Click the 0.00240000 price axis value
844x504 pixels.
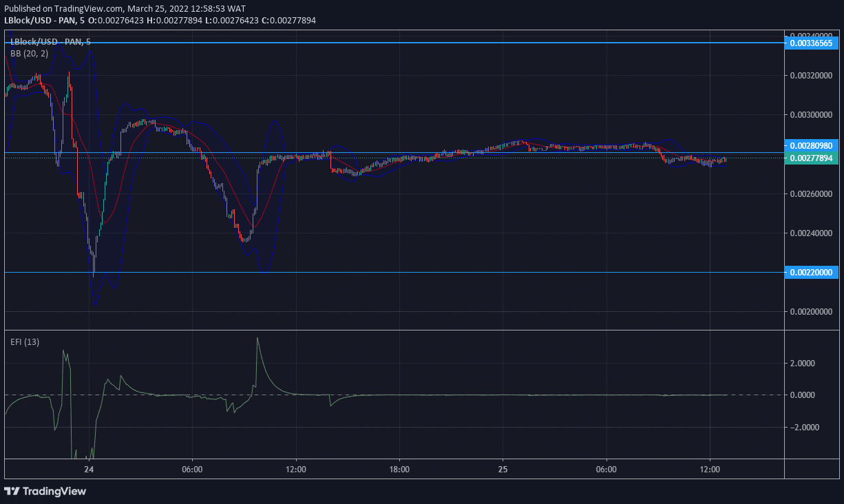(x=810, y=233)
